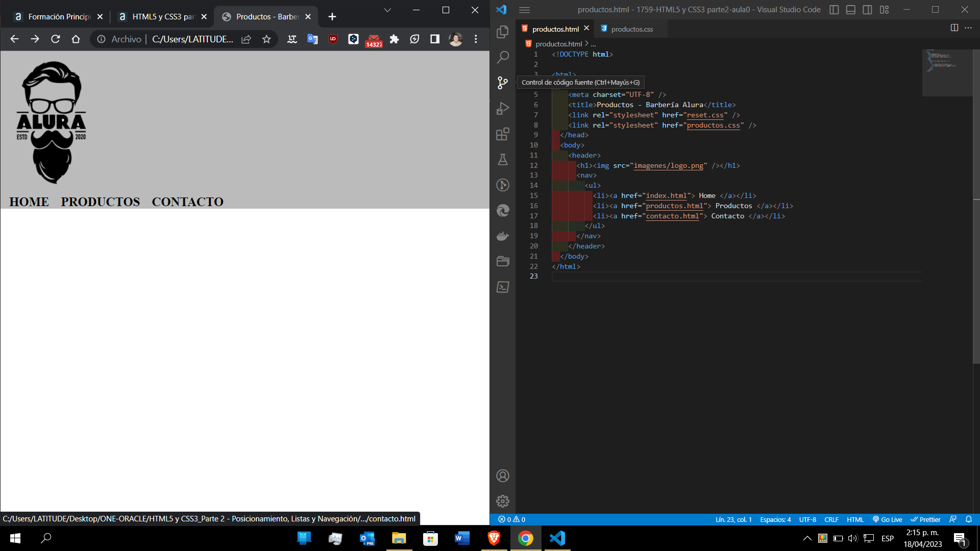
Task: Open the project folders view icon
Action: click(503, 261)
